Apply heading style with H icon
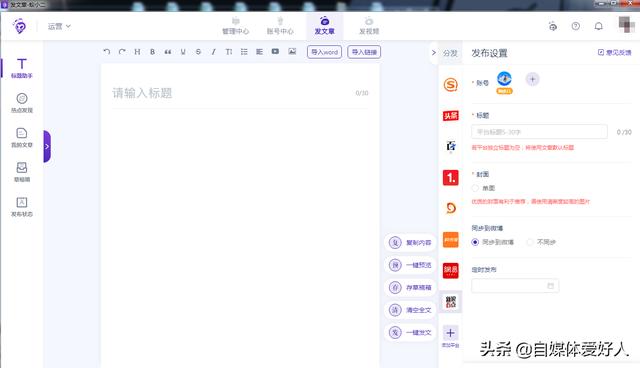Viewport: 640px width, 368px height. tap(137, 52)
